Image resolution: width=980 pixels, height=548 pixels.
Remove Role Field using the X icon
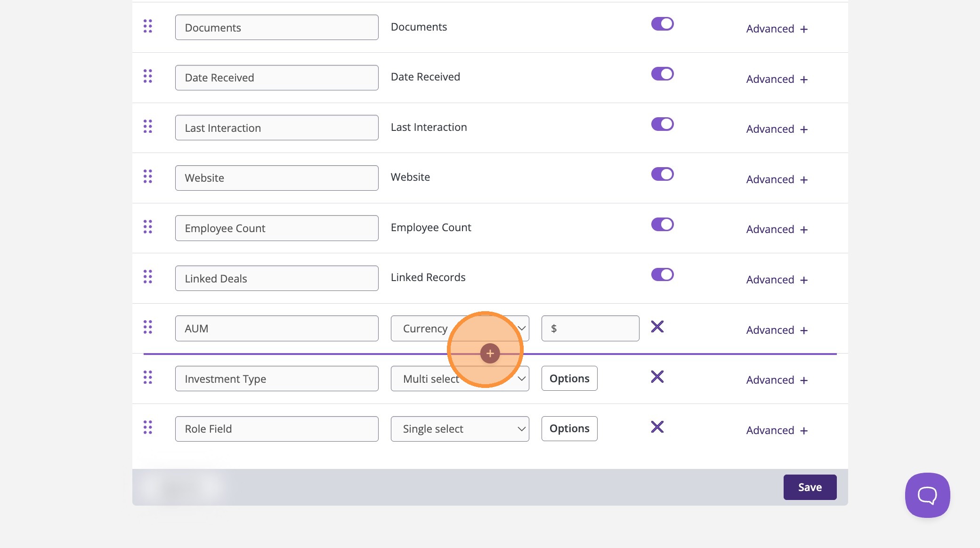(x=657, y=427)
